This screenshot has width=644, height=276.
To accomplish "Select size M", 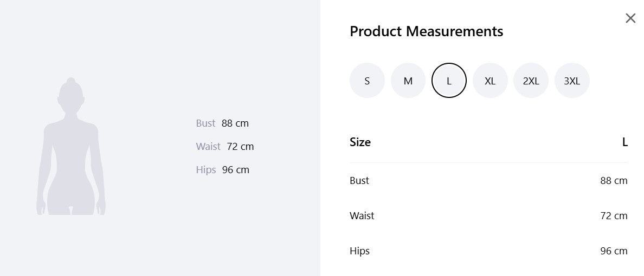I will [408, 81].
